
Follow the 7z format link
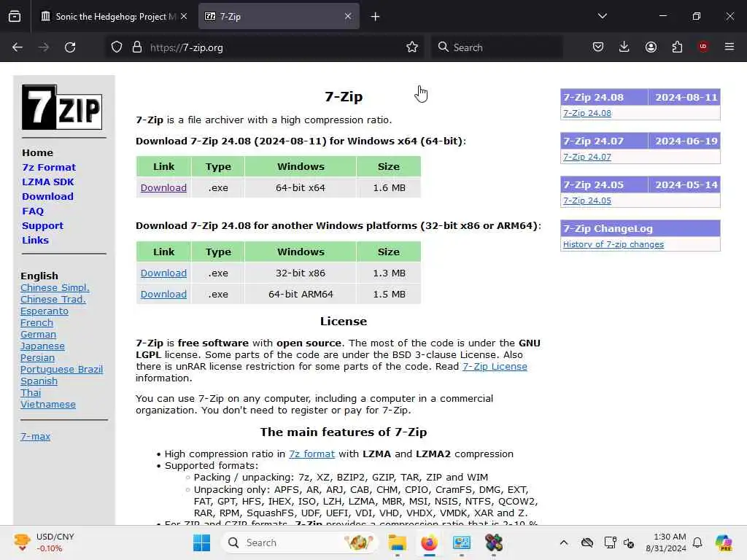coord(311,454)
